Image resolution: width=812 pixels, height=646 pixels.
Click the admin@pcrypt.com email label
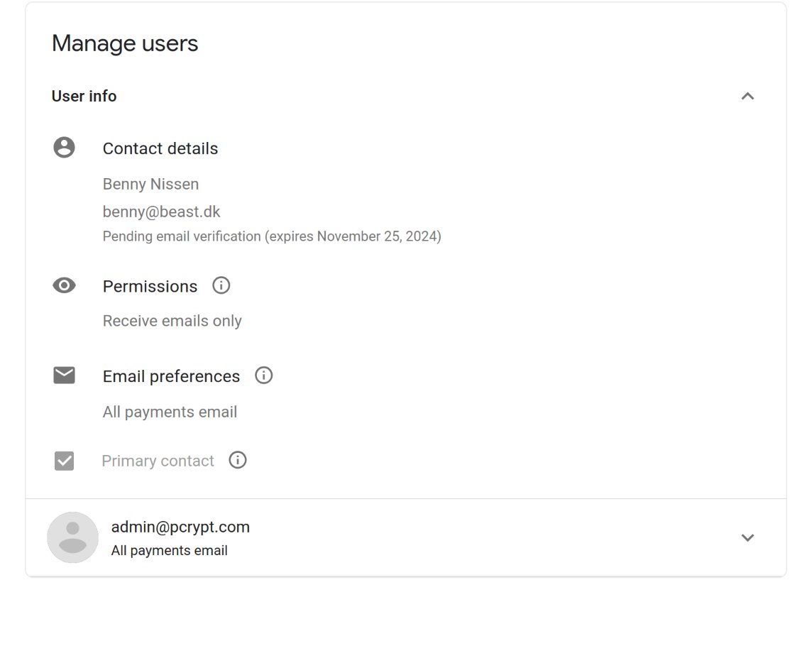point(181,527)
